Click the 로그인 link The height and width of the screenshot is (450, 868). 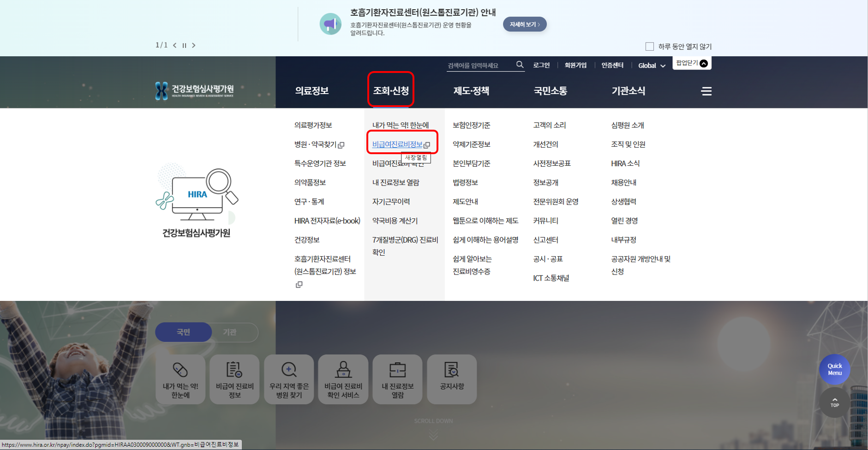(541, 65)
